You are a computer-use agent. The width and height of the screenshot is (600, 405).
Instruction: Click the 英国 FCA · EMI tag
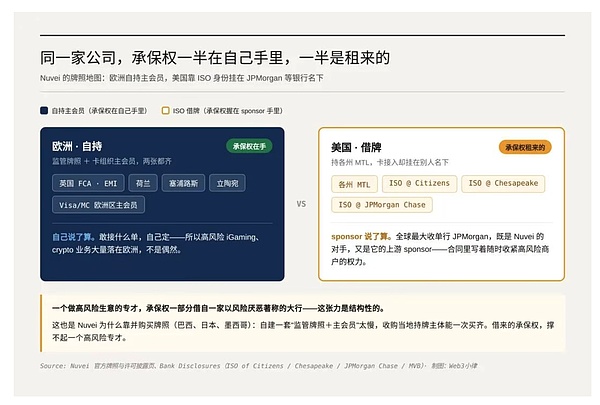[x=88, y=183]
